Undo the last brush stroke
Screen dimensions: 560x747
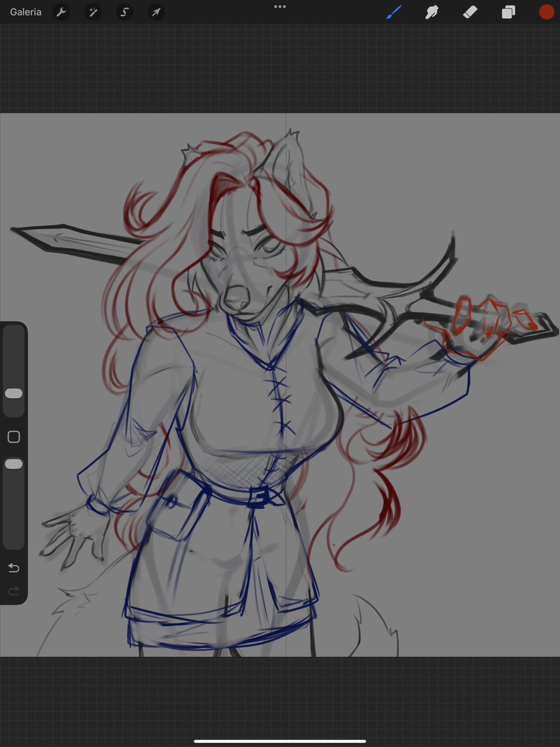(x=14, y=568)
